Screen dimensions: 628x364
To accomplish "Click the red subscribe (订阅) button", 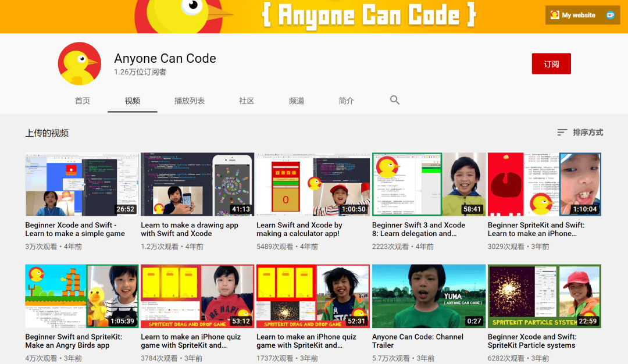I will (x=551, y=63).
